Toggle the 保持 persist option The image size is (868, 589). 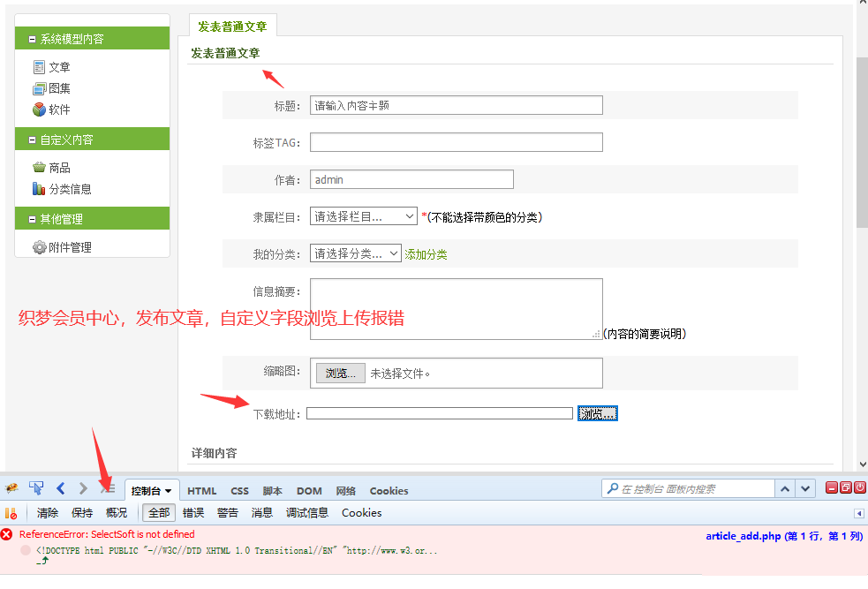point(82,512)
